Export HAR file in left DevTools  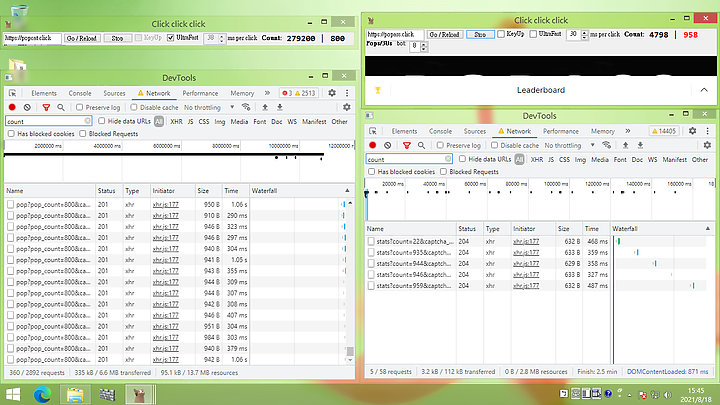click(x=280, y=107)
